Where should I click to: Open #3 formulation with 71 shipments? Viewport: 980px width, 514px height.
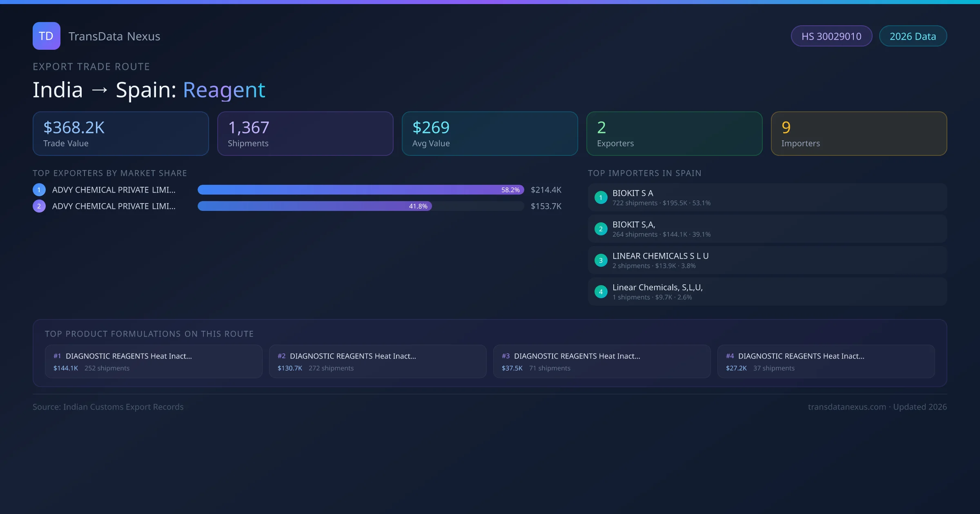[x=601, y=361]
